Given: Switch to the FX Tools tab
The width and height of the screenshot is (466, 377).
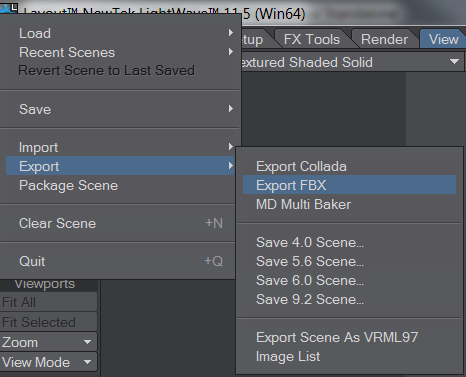Looking at the screenshot, I should click(312, 39).
